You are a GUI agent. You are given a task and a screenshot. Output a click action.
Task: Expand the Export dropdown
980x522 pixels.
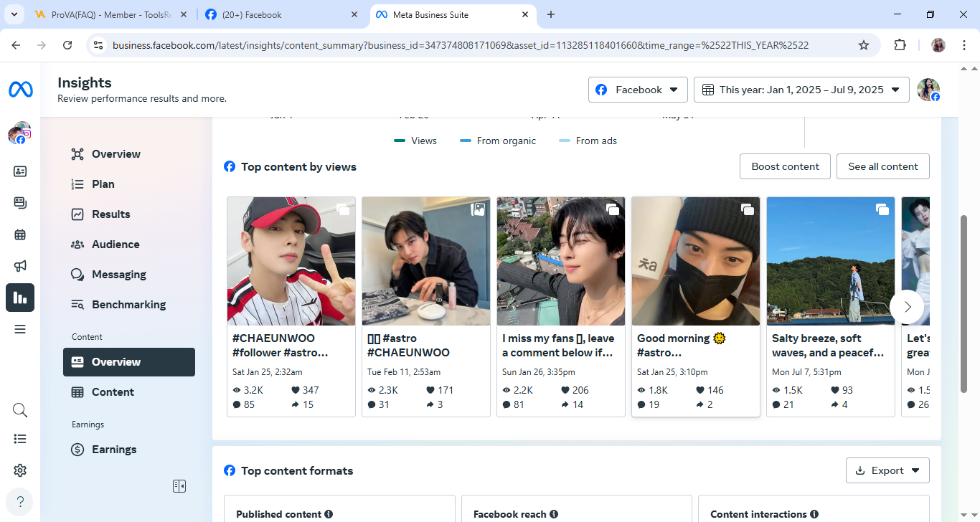click(x=887, y=470)
